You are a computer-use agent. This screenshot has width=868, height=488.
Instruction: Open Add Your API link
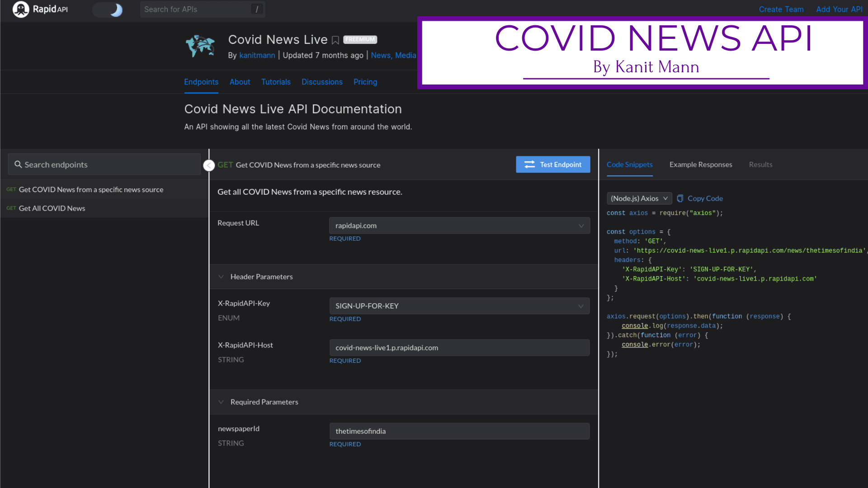839,9
